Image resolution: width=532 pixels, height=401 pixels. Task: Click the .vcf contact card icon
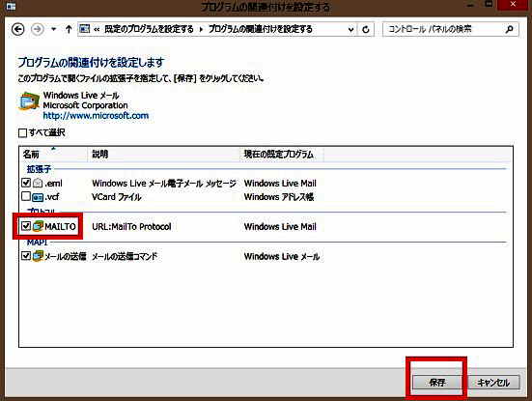point(38,197)
